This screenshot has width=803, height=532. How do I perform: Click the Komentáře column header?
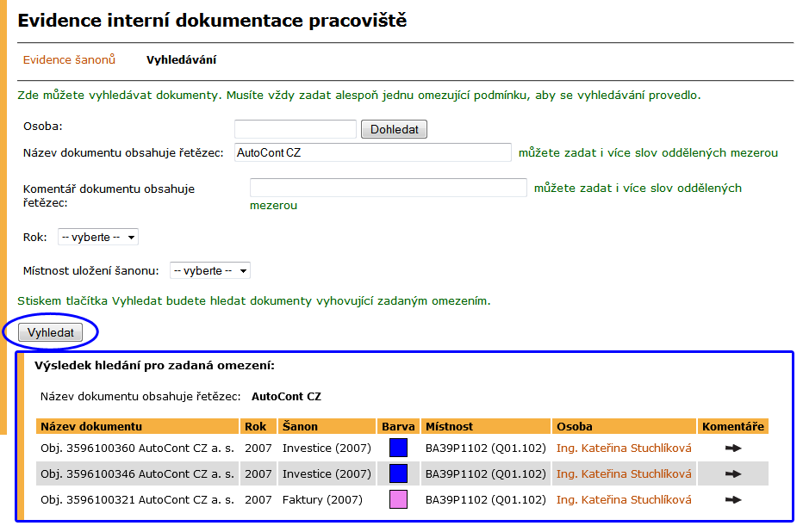(x=733, y=426)
